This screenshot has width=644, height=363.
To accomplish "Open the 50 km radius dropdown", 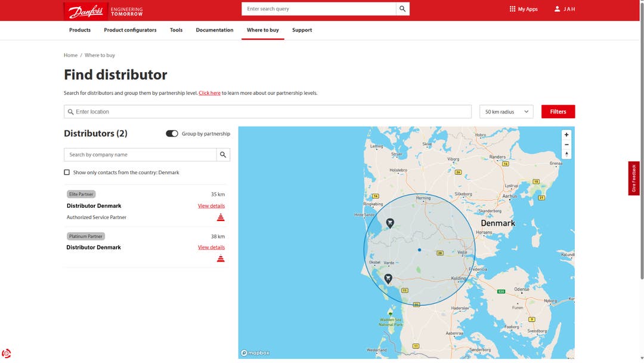I will (x=506, y=111).
